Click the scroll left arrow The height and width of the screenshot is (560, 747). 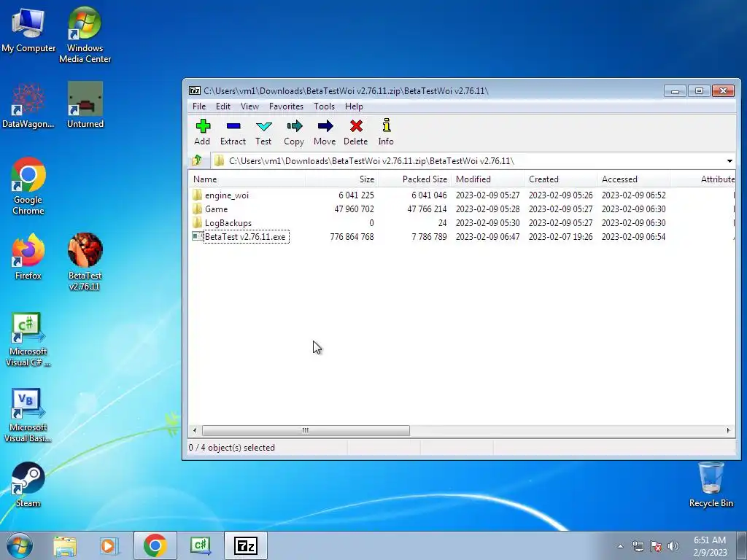pos(194,430)
